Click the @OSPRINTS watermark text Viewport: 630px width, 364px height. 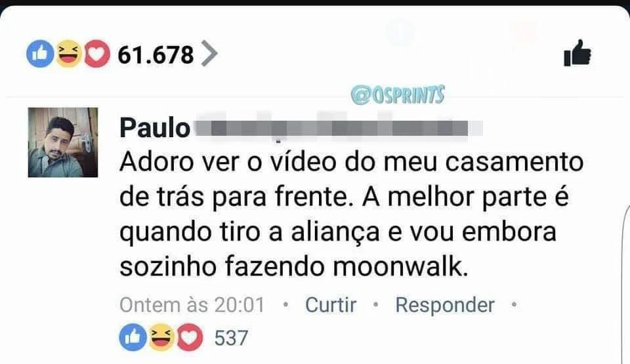(398, 95)
